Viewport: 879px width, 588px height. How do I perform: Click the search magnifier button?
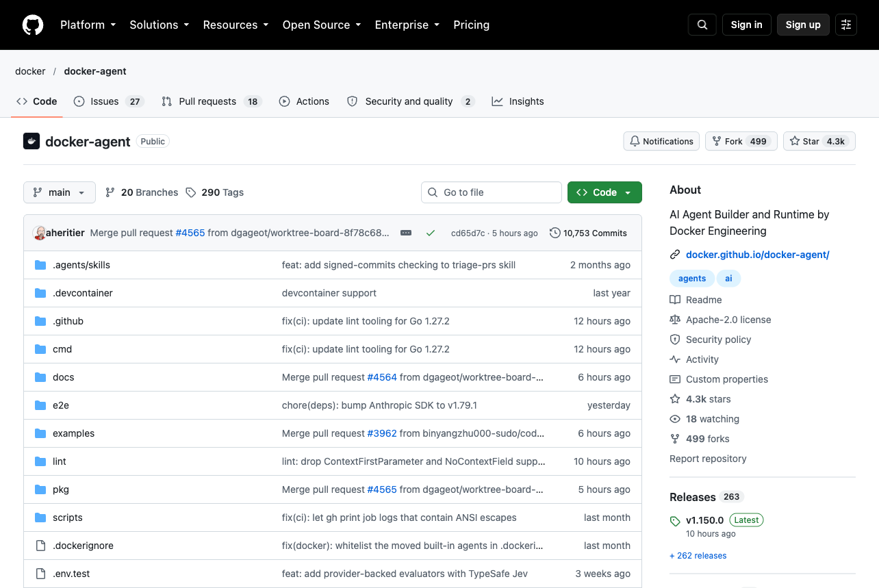(702, 25)
